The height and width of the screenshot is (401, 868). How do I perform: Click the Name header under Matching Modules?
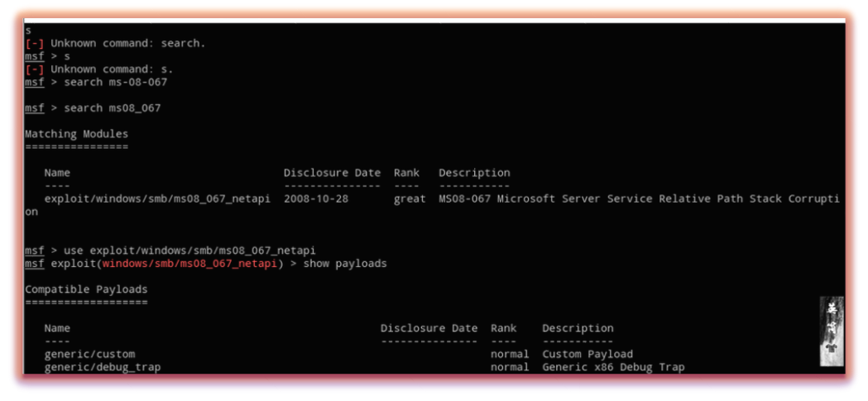(x=57, y=173)
